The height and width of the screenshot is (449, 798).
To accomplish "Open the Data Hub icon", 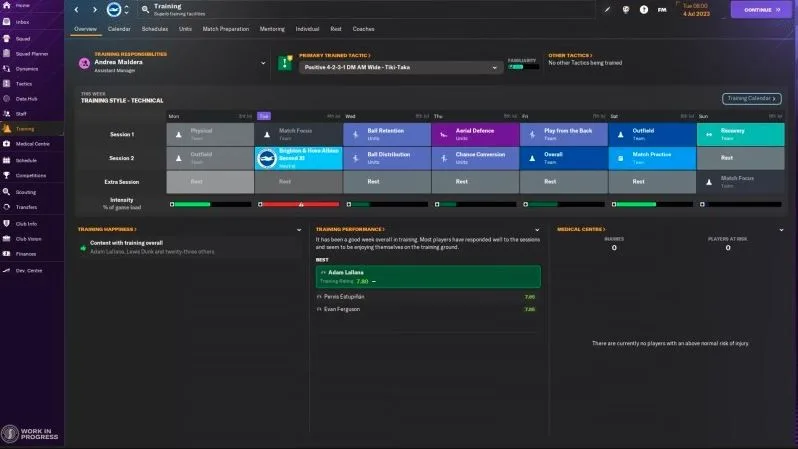I will tap(7, 98).
